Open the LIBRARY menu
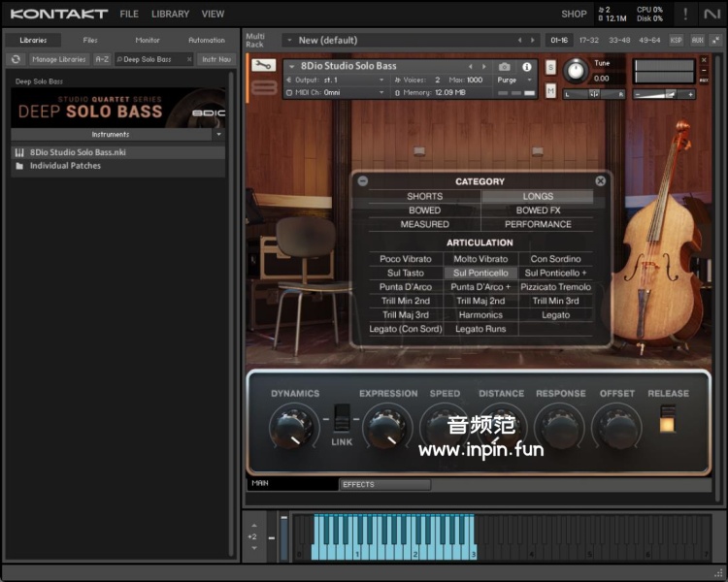Viewport: 728px width, 582px height. point(170,14)
